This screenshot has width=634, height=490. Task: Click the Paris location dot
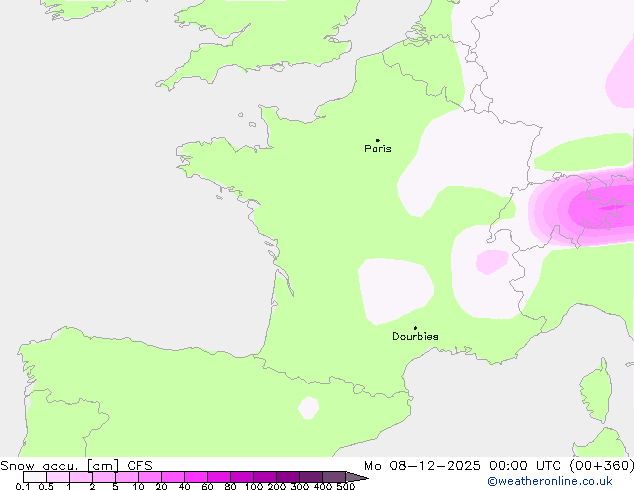[x=378, y=140]
